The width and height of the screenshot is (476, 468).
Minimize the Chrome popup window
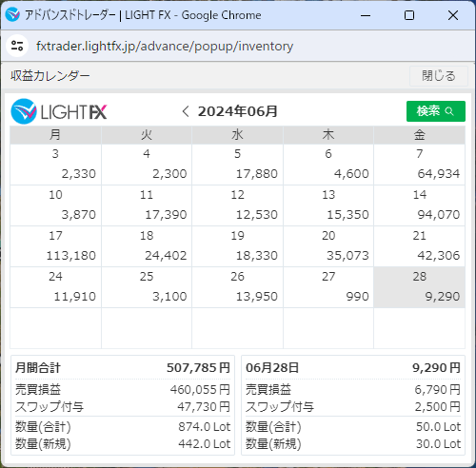coord(366,15)
